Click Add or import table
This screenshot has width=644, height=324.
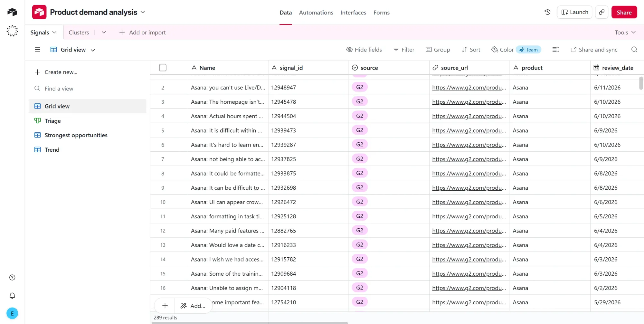[142, 32]
